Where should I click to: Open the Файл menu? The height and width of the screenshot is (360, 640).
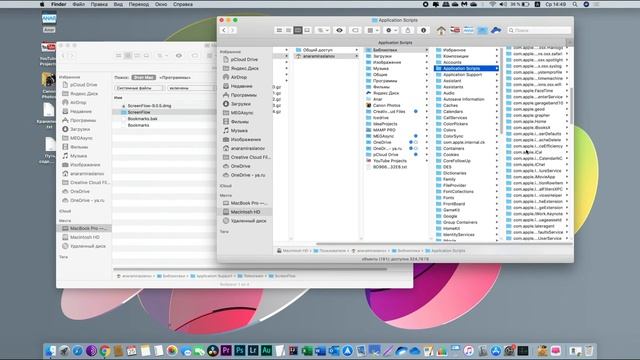pyautogui.click(x=79, y=4)
